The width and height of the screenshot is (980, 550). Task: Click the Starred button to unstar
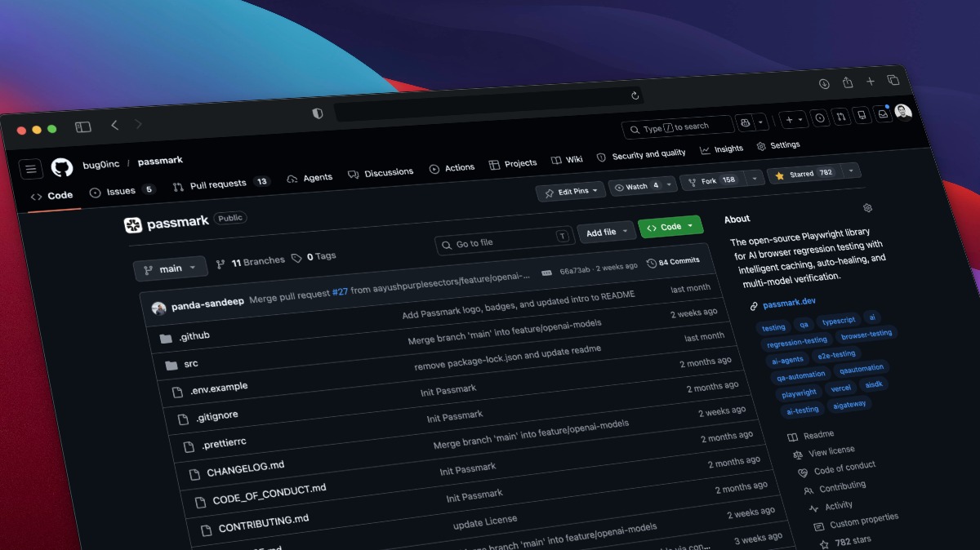pyautogui.click(x=804, y=173)
